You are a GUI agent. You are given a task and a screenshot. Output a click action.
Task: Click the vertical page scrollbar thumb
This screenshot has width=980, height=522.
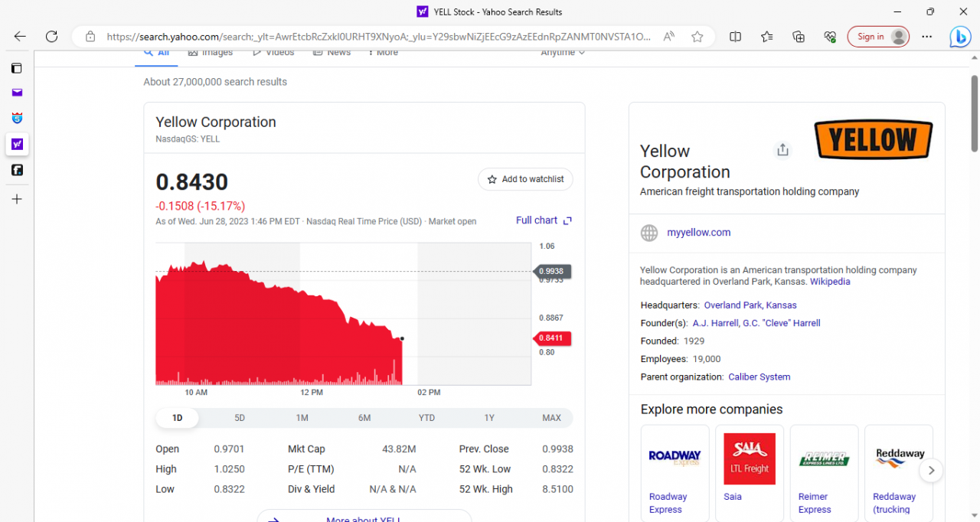click(x=975, y=113)
